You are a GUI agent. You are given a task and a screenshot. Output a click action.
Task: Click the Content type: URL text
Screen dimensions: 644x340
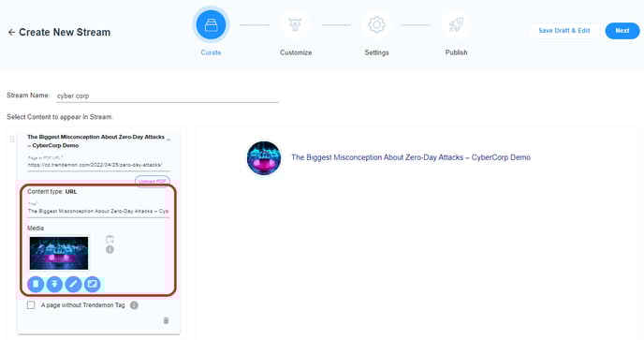point(51,192)
